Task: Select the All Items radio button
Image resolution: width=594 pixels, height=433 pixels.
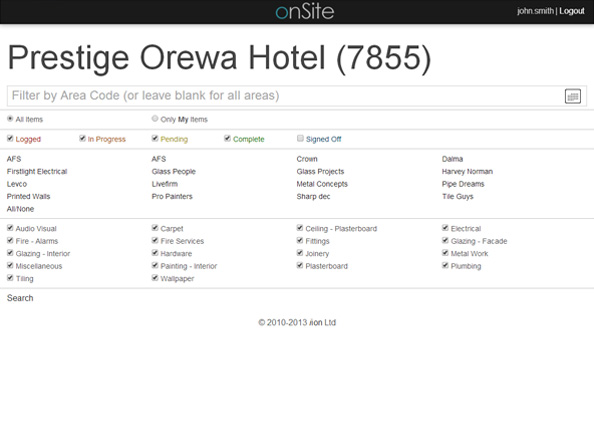Action: pos(10,119)
